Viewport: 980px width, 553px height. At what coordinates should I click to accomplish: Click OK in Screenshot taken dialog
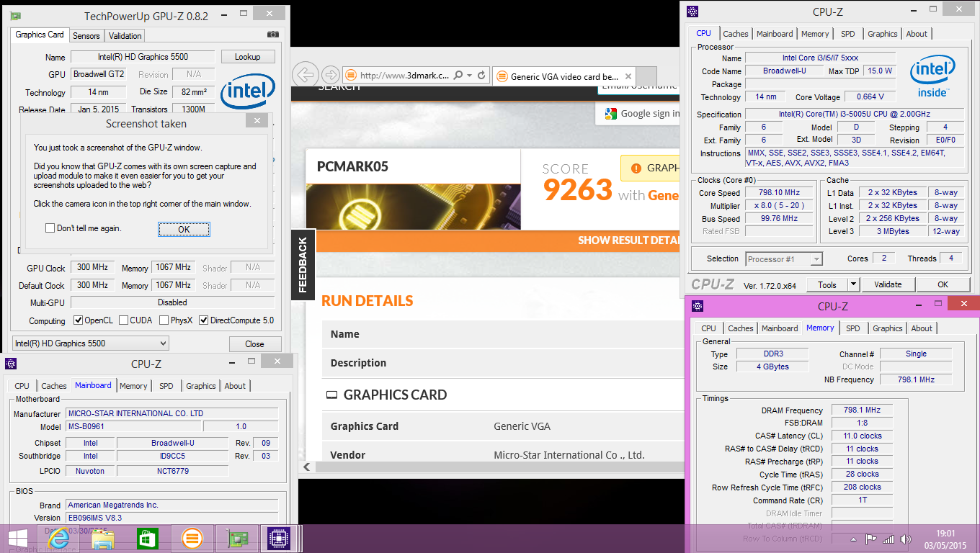tap(184, 229)
